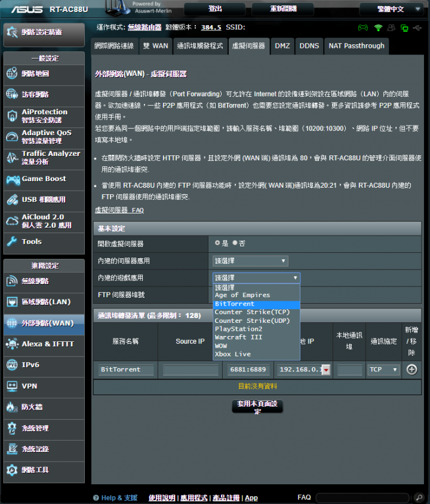This screenshot has height=504, width=430.
Task: Click the connected clients status icon
Action: coord(391,28)
